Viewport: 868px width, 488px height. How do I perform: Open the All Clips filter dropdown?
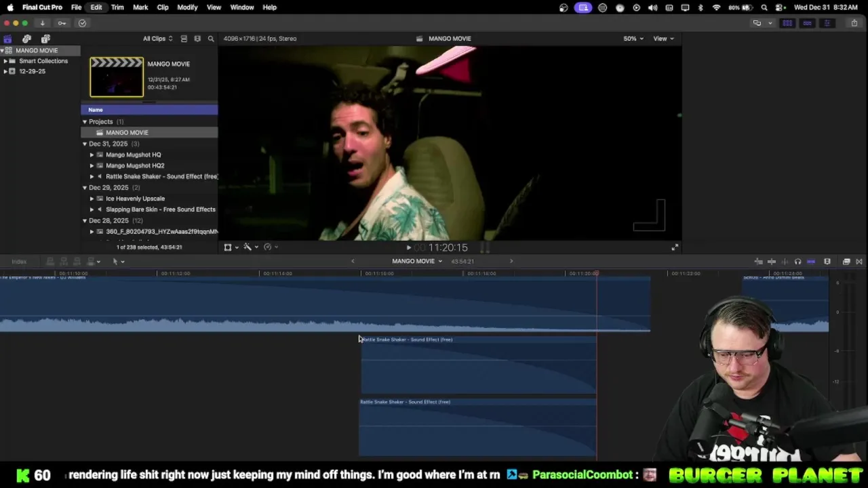click(x=157, y=39)
